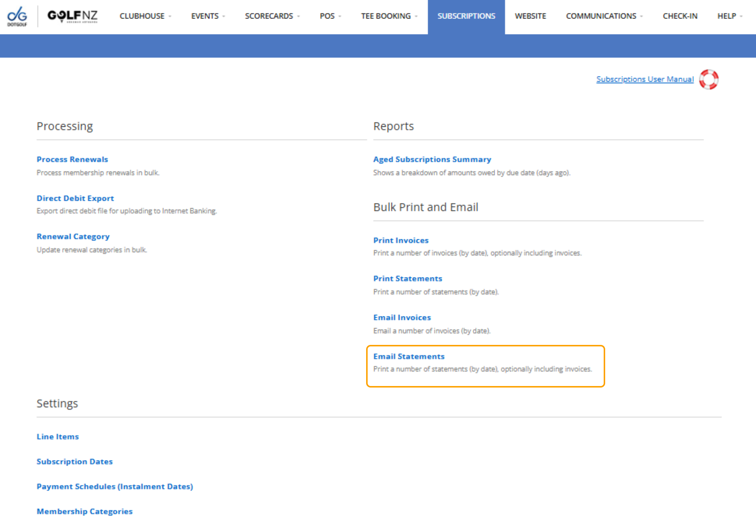This screenshot has width=756, height=532.
Task: Select the Subscriptions tab
Action: 466,16
